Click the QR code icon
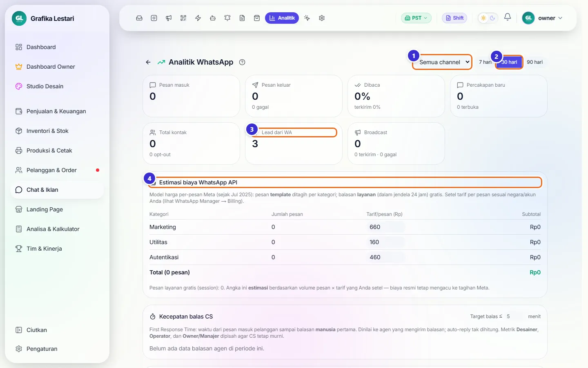588x368 pixels. [x=183, y=18]
